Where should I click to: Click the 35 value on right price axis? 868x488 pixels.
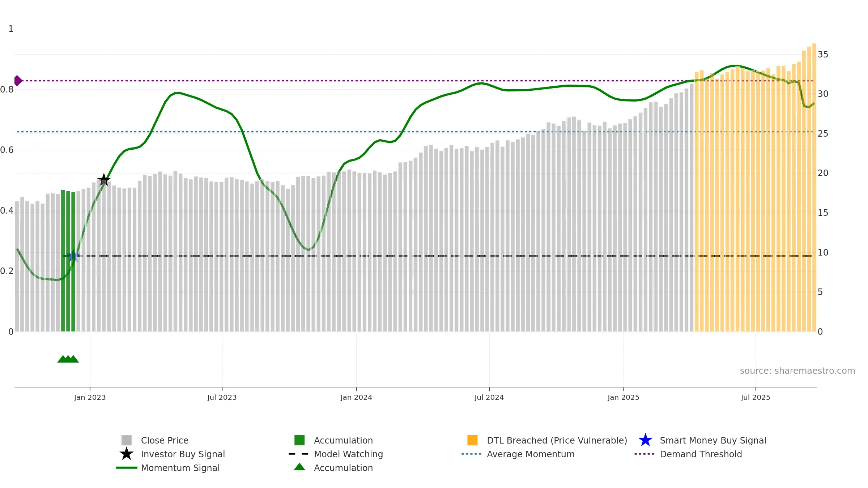click(x=823, y=55)
